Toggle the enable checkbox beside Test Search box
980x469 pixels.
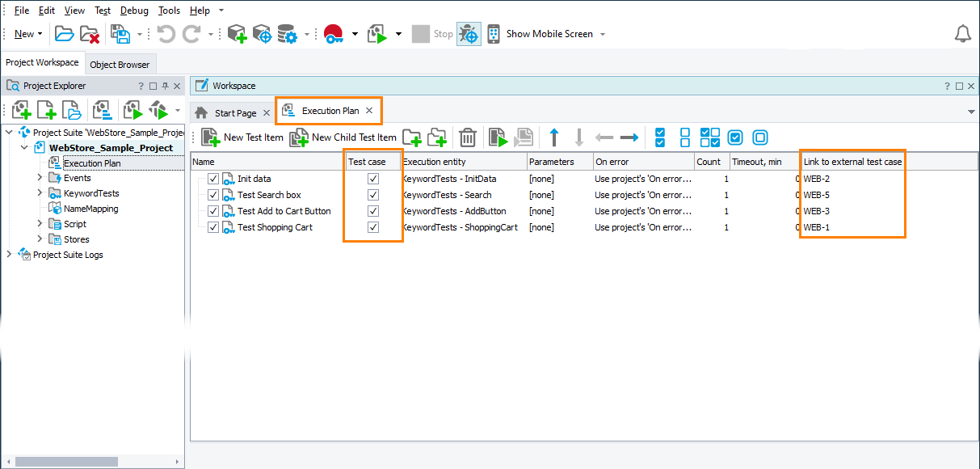213,195
